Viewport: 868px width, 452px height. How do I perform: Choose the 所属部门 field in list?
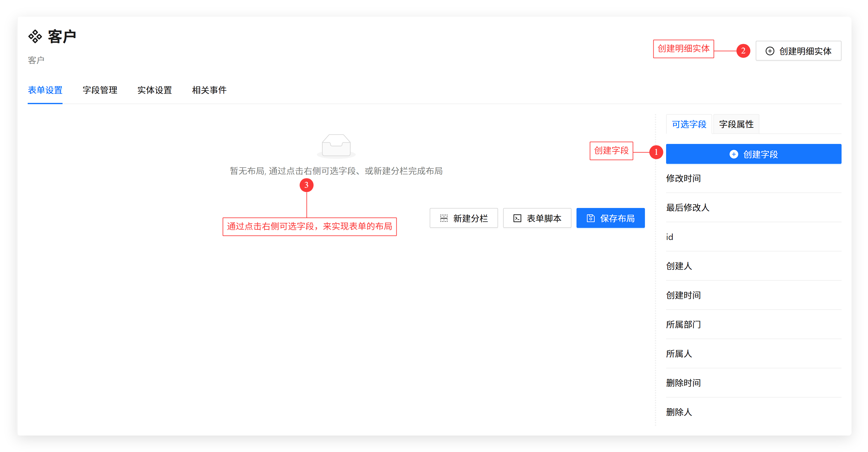(x=684, y=324)
